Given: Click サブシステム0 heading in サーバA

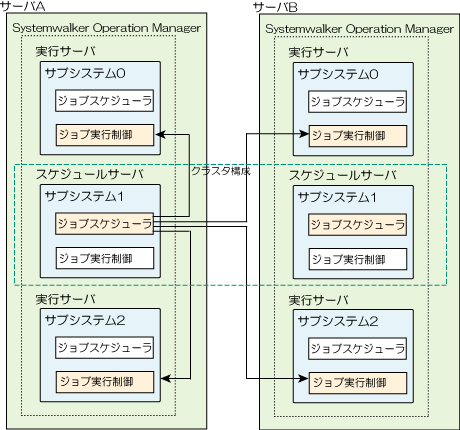Looking at the screenshot, I should pos(85,73).
